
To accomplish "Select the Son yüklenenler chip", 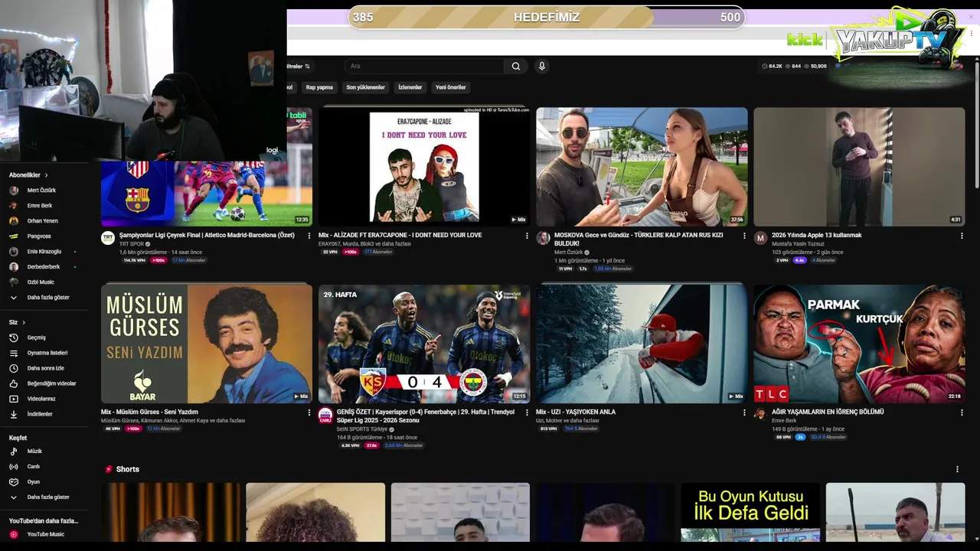I will [x=366, y=87].
